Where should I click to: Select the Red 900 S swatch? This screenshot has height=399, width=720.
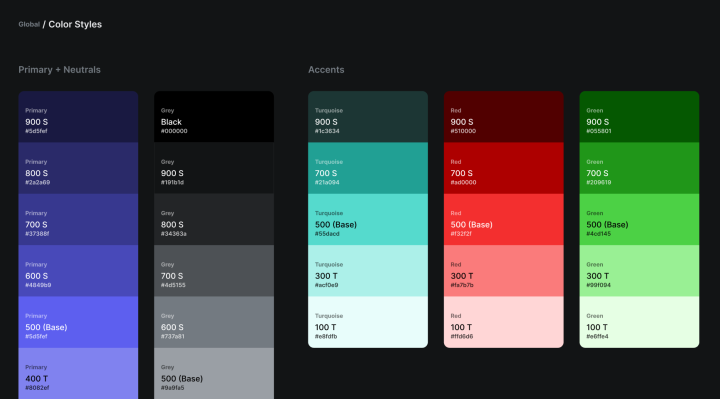(x=504, y=117)
